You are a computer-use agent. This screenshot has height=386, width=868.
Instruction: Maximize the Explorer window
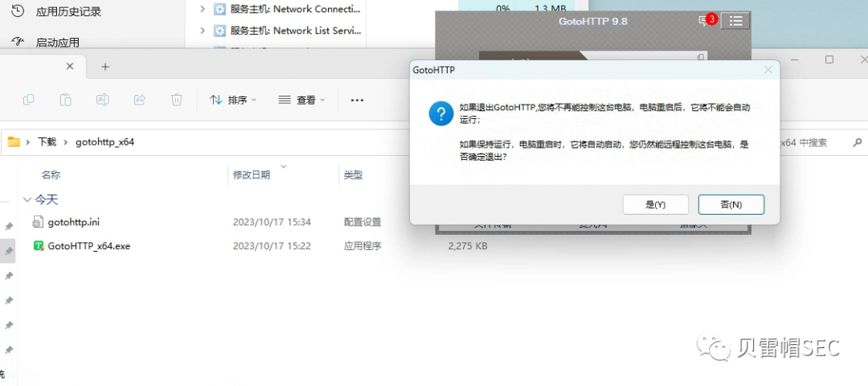[x=829, y=60]
